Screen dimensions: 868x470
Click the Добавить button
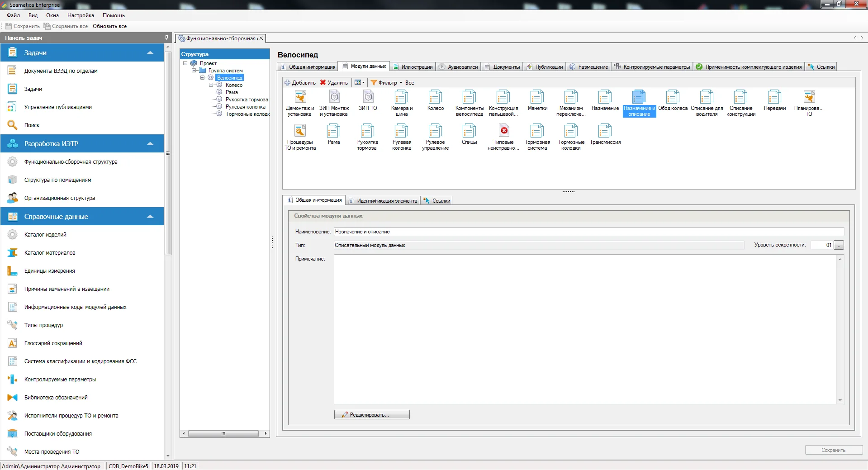point(300,83)
